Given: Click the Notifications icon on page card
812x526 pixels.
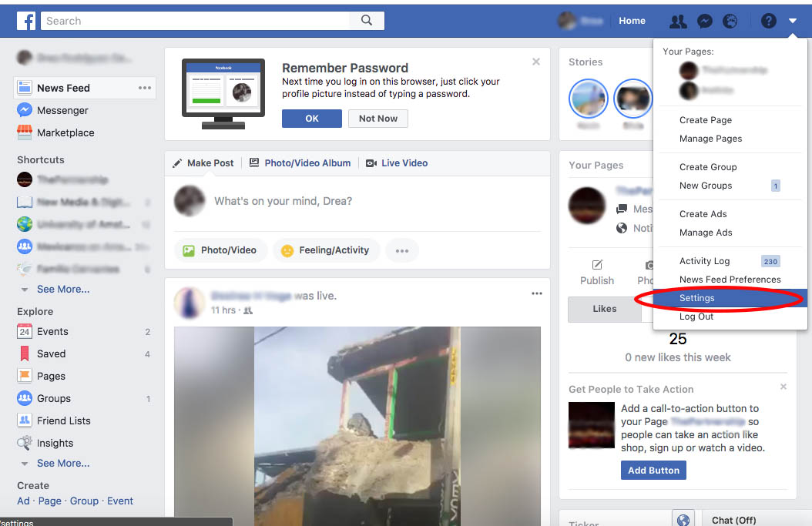Looking at the screenshot, I should (x=622, y=228).
